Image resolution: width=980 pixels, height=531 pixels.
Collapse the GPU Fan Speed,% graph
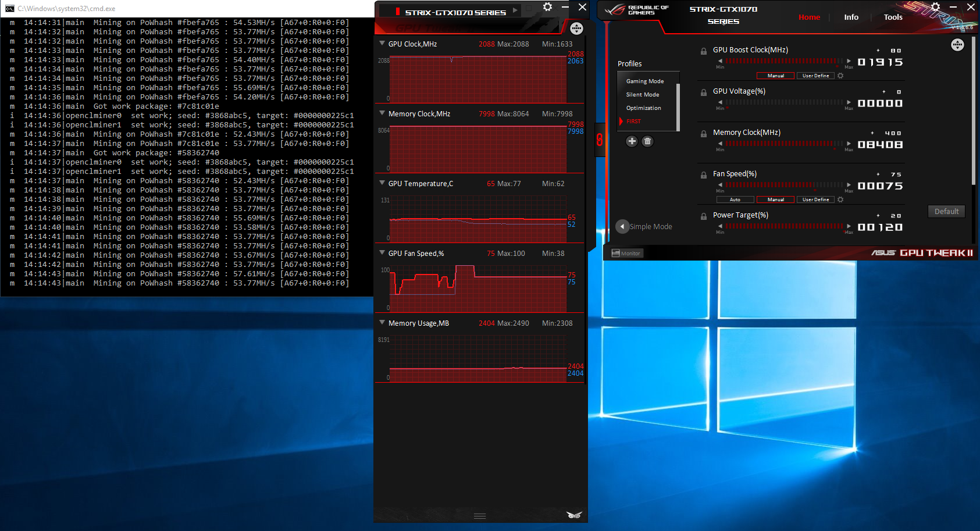click(x=382, y=253)
